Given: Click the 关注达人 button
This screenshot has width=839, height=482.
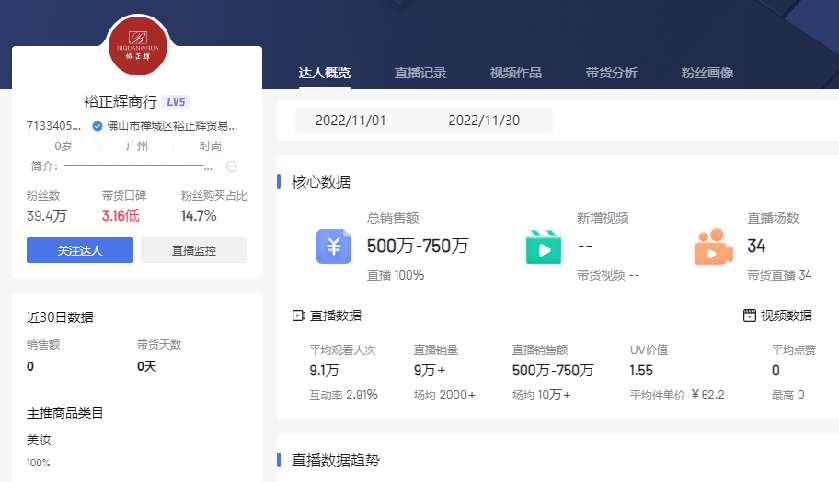Looking at the screenshot, I should 80,250.
